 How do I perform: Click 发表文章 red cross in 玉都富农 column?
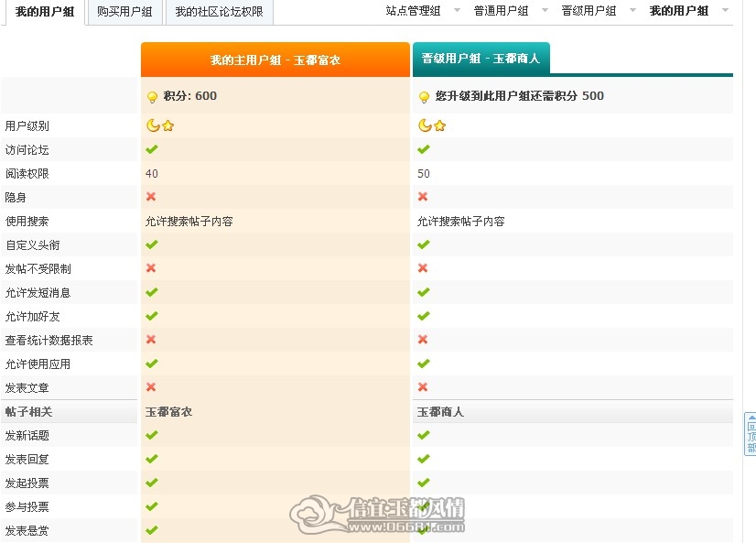tap(151, 386)
